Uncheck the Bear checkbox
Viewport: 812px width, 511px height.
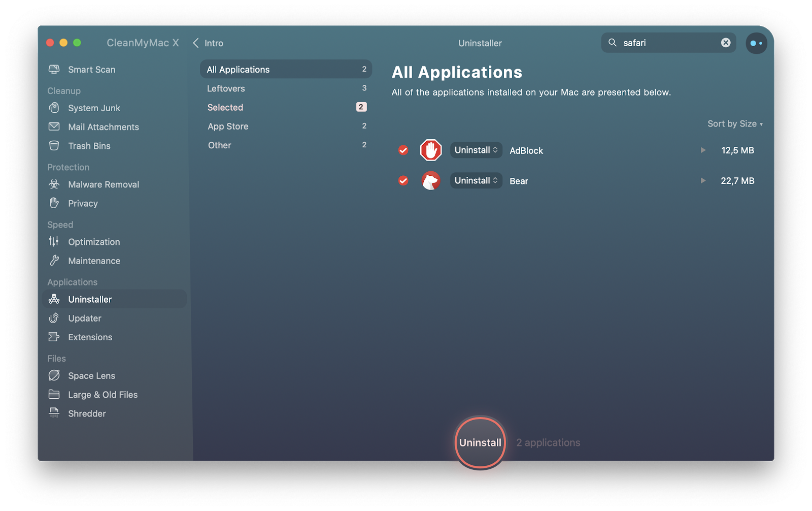pos(403,180)
